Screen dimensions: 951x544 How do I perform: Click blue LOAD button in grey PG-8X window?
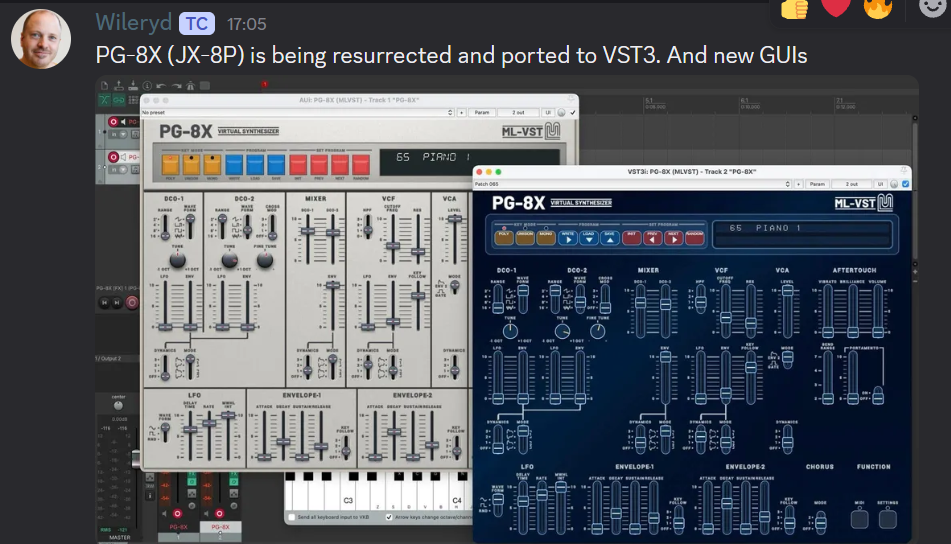coord(255,165)
